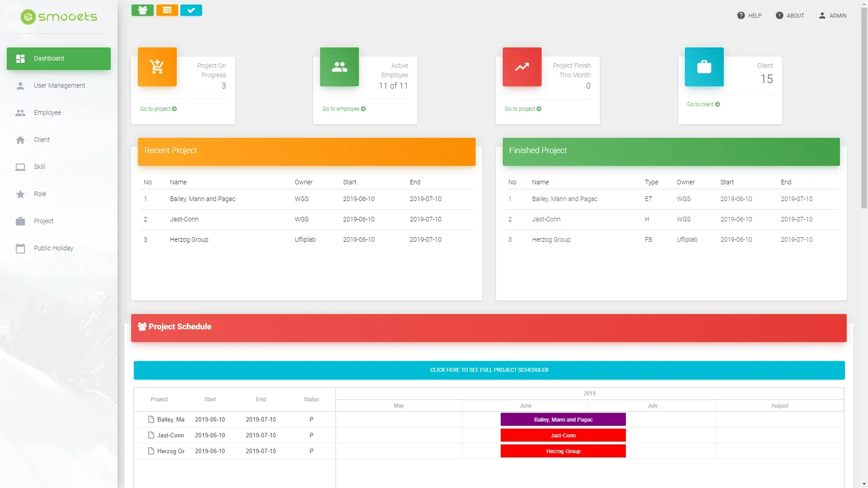Click the green people icon on Active Employee card
The image size is (868, 488).
pyautogui.click(x=339, y=66)
